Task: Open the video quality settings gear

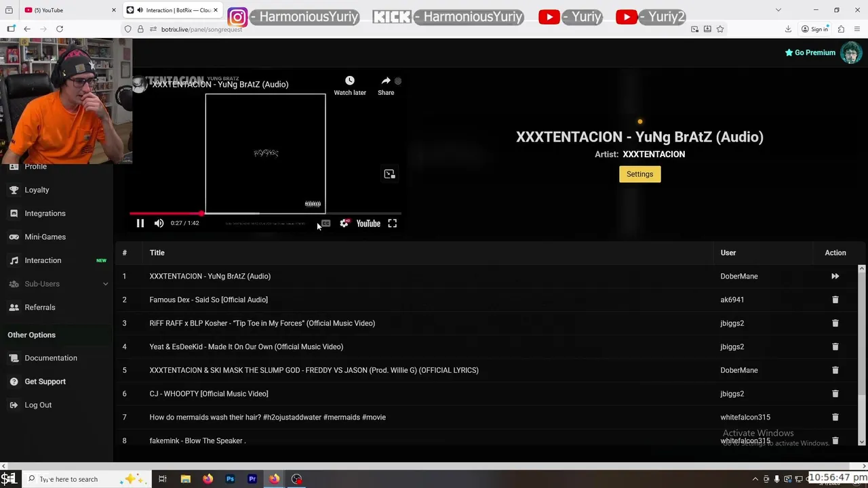Action: click(344, 223)
